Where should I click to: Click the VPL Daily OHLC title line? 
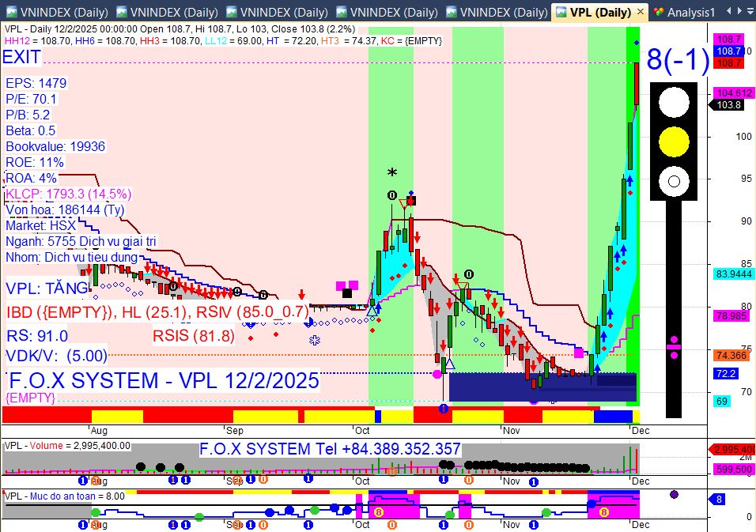(x=180, y=29)
